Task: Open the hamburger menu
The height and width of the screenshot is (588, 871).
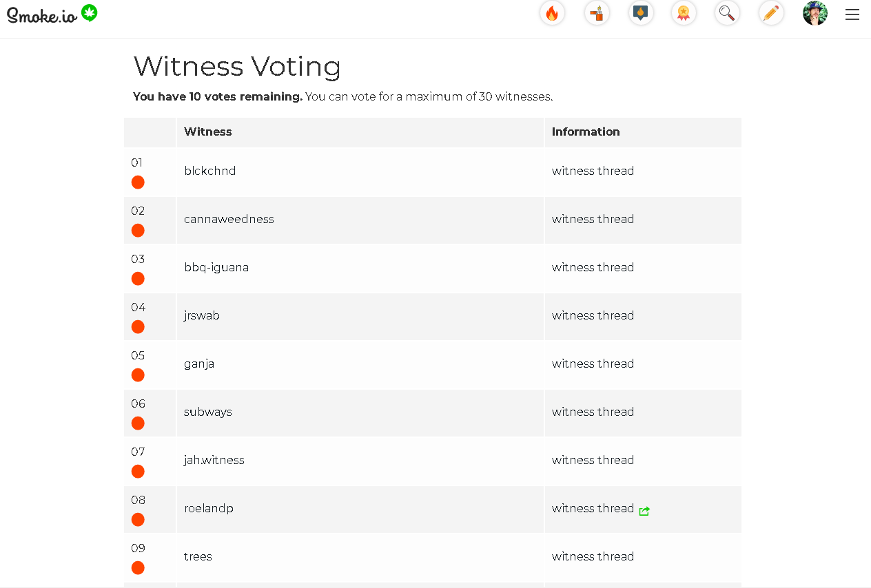Action: click(x=852, y=14)
